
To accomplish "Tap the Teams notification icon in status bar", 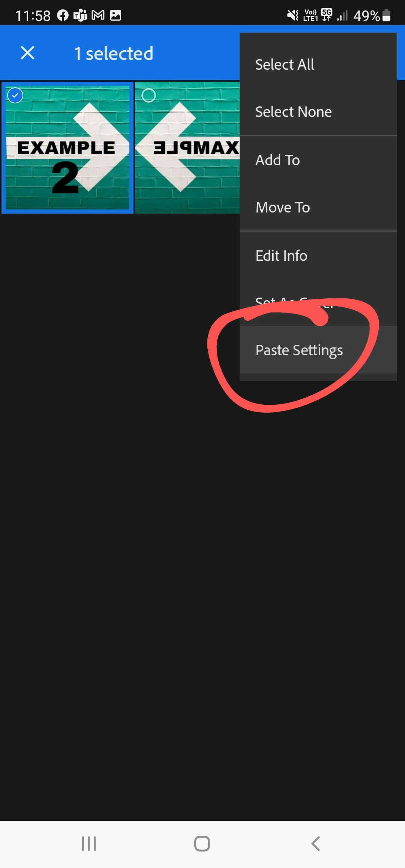I will (x=80, y=15).
